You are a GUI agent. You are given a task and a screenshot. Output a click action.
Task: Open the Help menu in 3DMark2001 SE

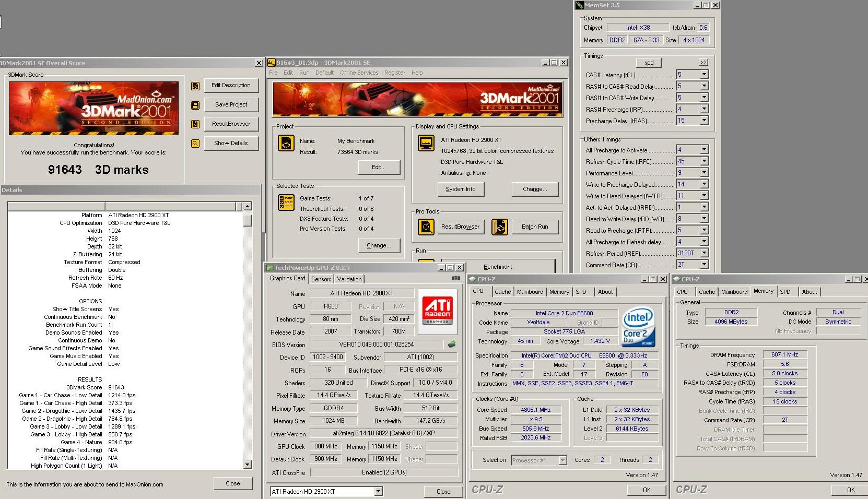[417, 73]
